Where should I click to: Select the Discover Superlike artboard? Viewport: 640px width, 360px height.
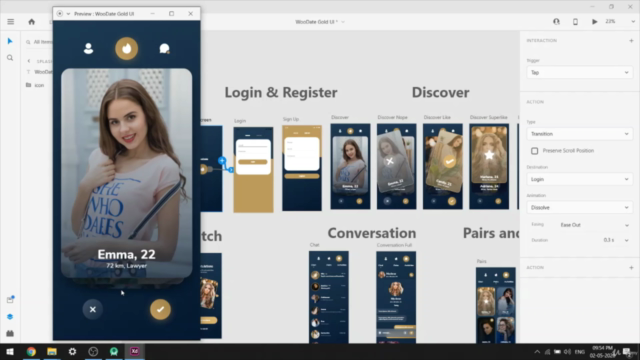click(489, 166)
